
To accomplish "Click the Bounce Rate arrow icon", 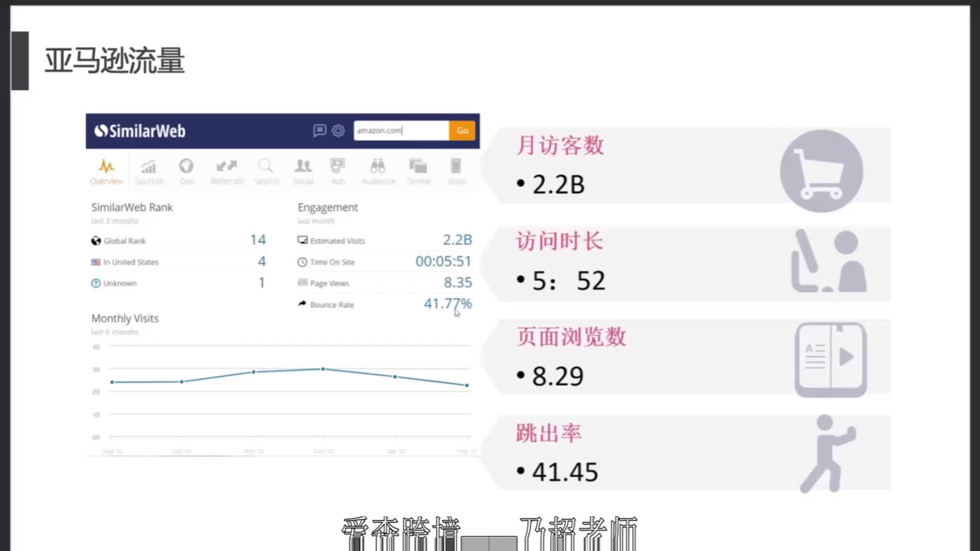I will [x=302, y=304].
